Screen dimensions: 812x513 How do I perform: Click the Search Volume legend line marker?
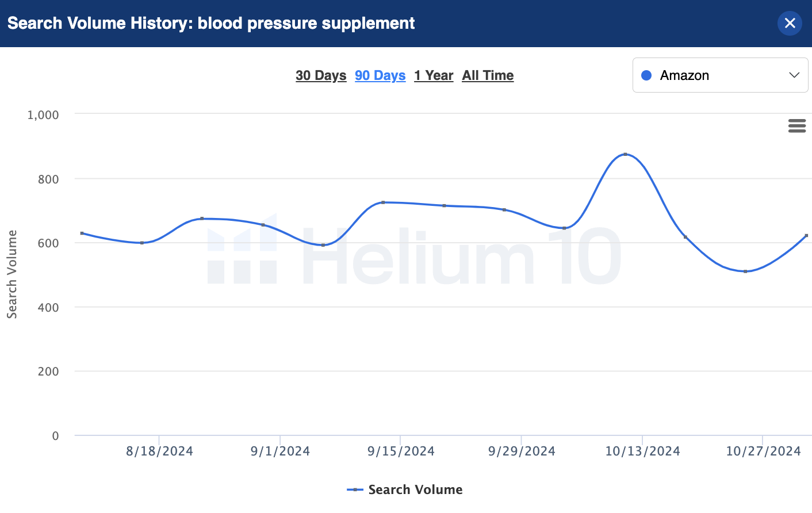click(355, 489)
